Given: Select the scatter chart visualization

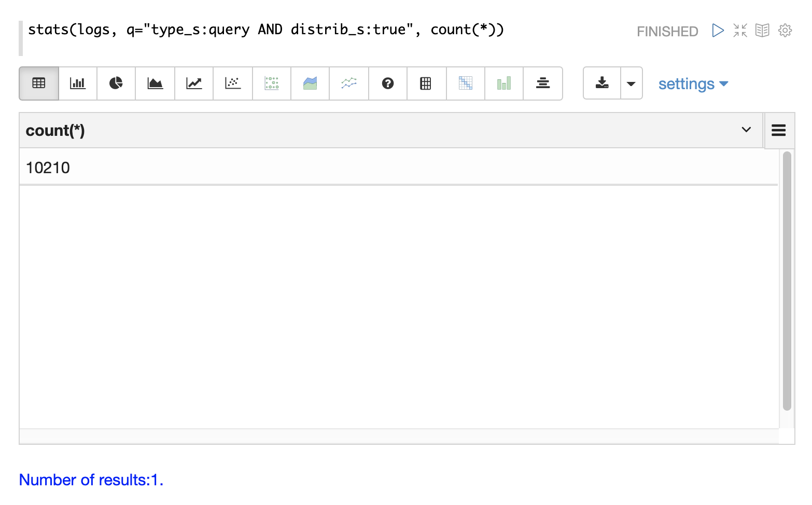Looking at the screenshot, I should click(x=233, y=83).
